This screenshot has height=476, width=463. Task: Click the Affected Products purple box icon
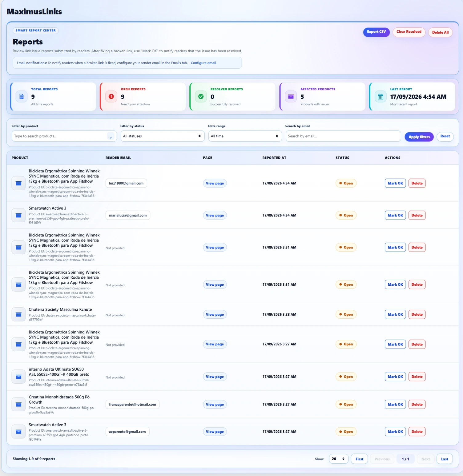(291, 96)
